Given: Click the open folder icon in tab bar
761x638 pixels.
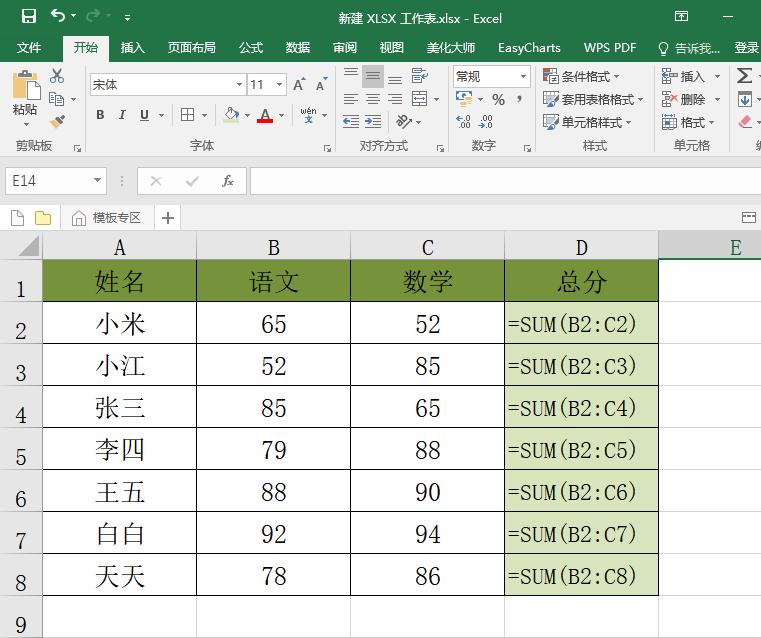Looking at the screenshot, I should (x=43, y=218).
